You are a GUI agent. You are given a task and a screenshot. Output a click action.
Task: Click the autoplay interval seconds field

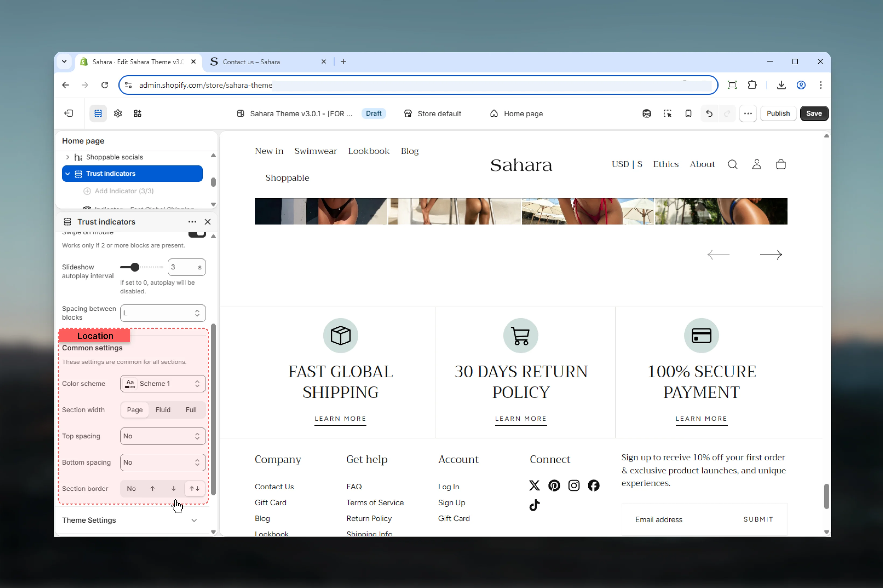tap(187, 267)
